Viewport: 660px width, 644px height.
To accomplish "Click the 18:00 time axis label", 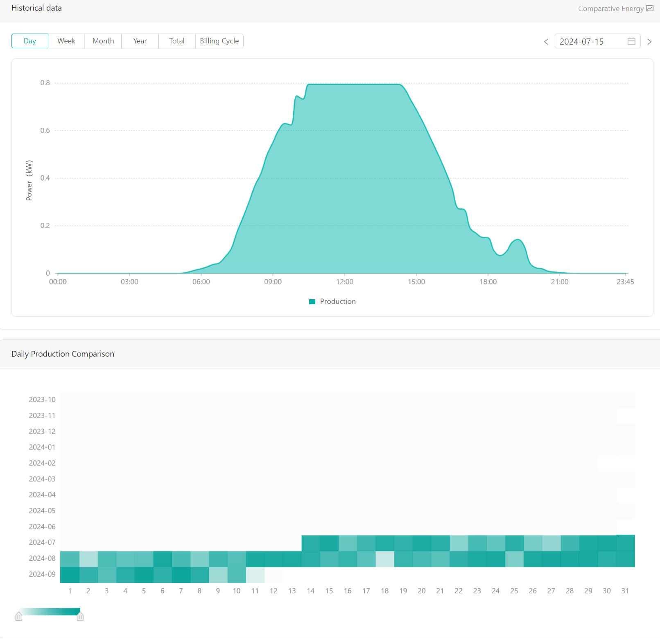I will click(488, 282).
